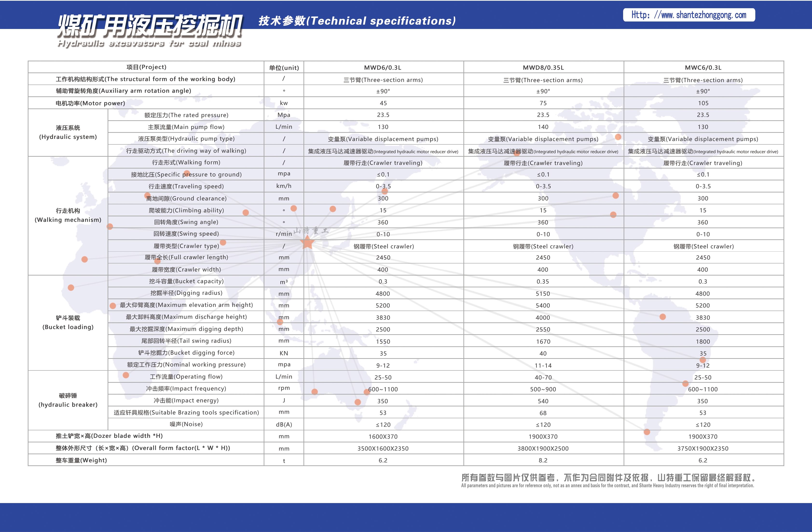Click the Motor power row label

pyautogui.click(x=89, y=103)
